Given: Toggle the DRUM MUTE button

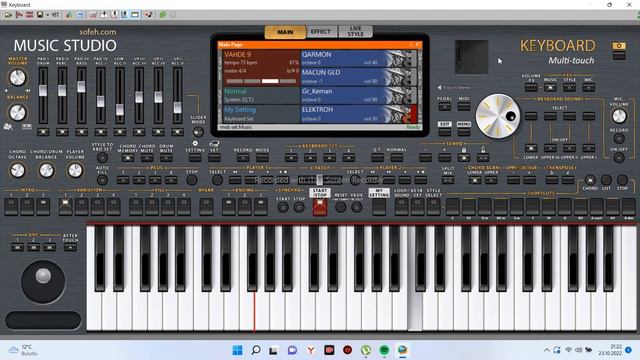Looking at the screenshot, I should pos(166,158).
